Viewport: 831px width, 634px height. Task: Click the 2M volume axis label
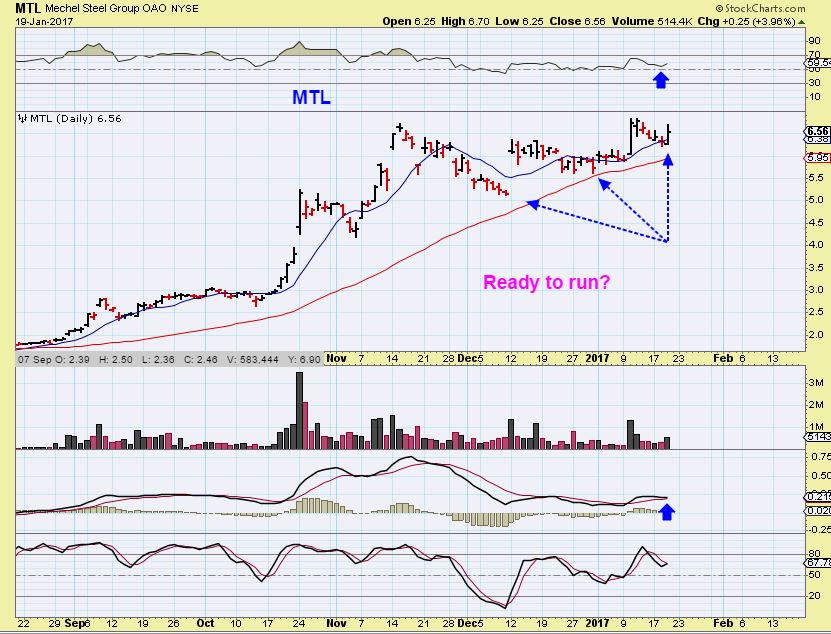(816, 404)
